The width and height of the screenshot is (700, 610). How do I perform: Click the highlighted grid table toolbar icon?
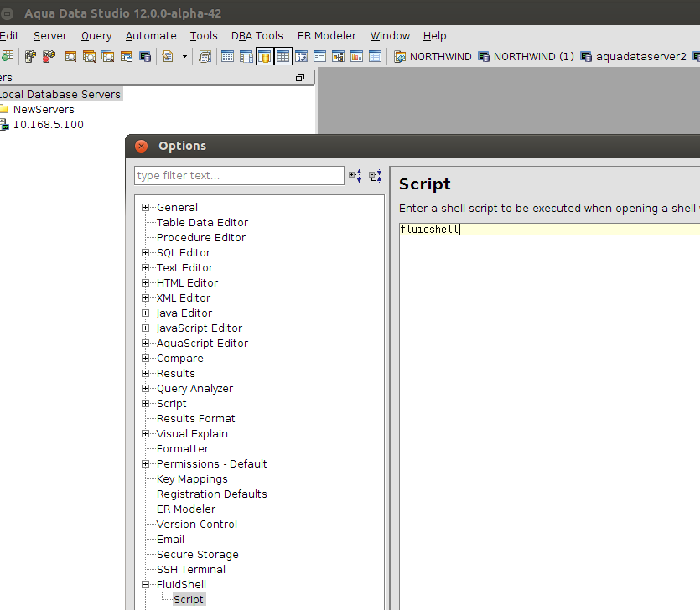[x=283, y=56]
